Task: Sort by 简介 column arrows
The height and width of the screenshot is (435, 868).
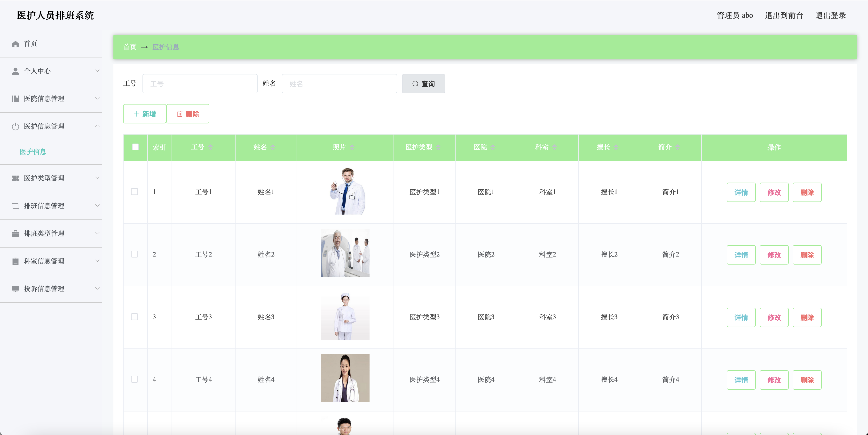Action: [678, 147]
